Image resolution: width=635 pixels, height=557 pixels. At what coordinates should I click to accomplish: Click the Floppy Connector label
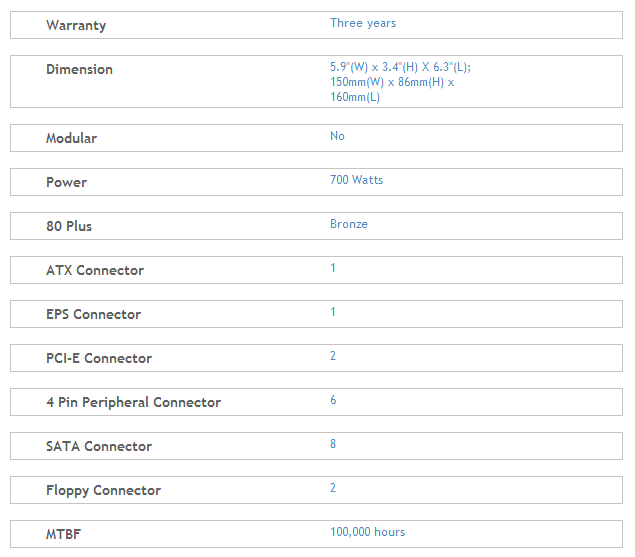pyautogui.click(x=103, y=491)
